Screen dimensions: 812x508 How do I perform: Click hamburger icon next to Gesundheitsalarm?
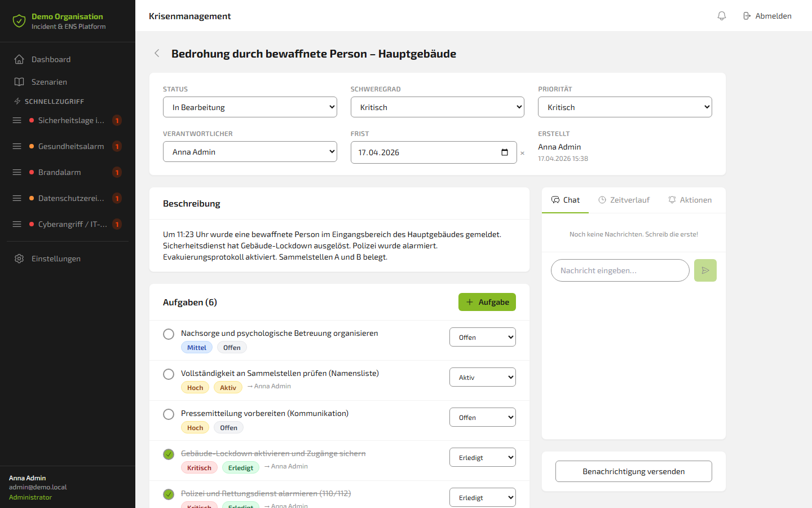tap(17, 146)
